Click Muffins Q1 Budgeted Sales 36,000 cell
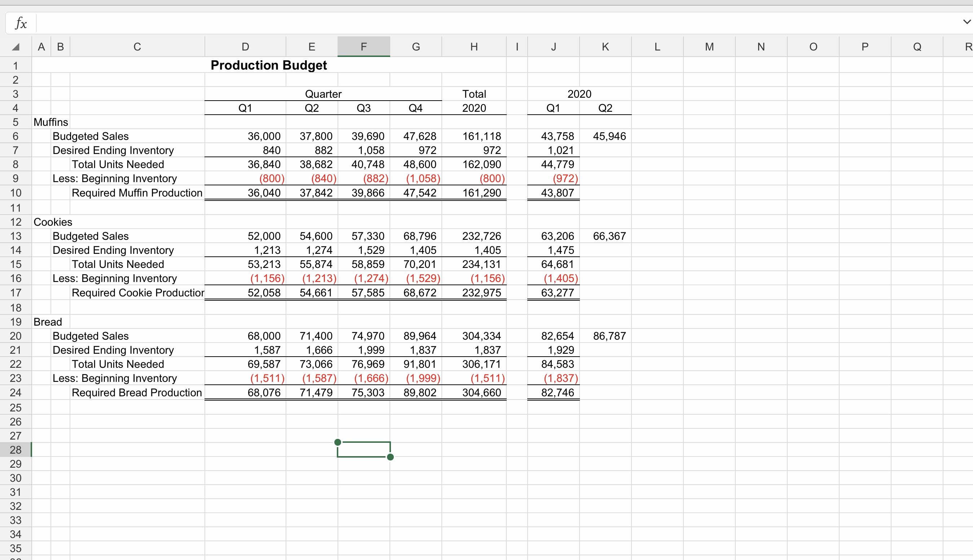Image resolution: width=973 pixels, height=560 pixels. tap(264, 136)
